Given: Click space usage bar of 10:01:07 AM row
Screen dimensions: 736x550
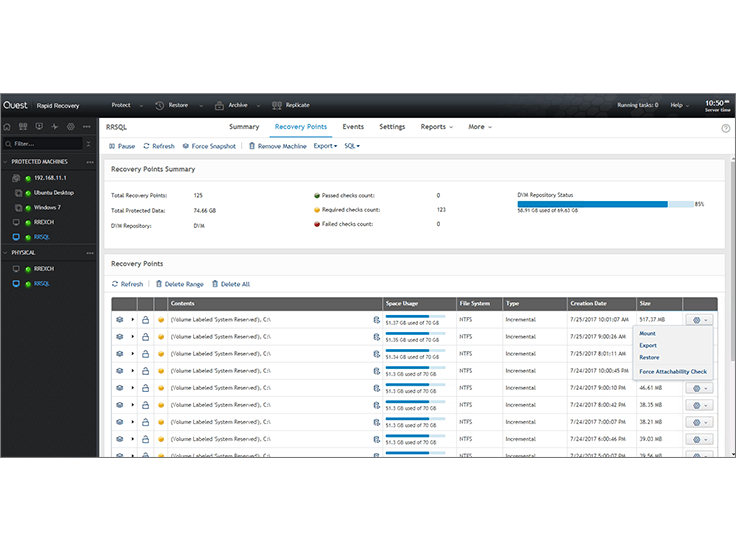Looking at the screenshot, I should [415, 317].
